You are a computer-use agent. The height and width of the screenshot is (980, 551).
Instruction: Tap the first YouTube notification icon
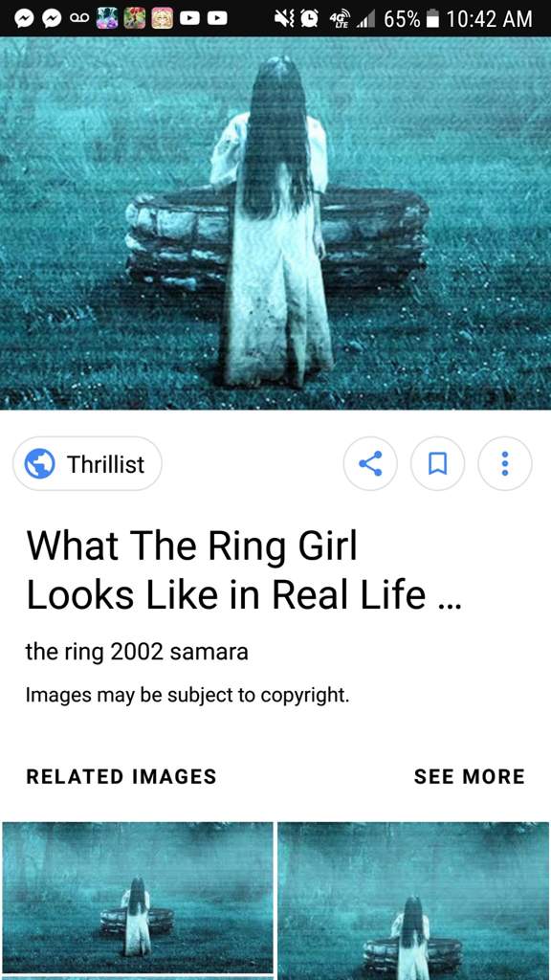click(189, 19)
